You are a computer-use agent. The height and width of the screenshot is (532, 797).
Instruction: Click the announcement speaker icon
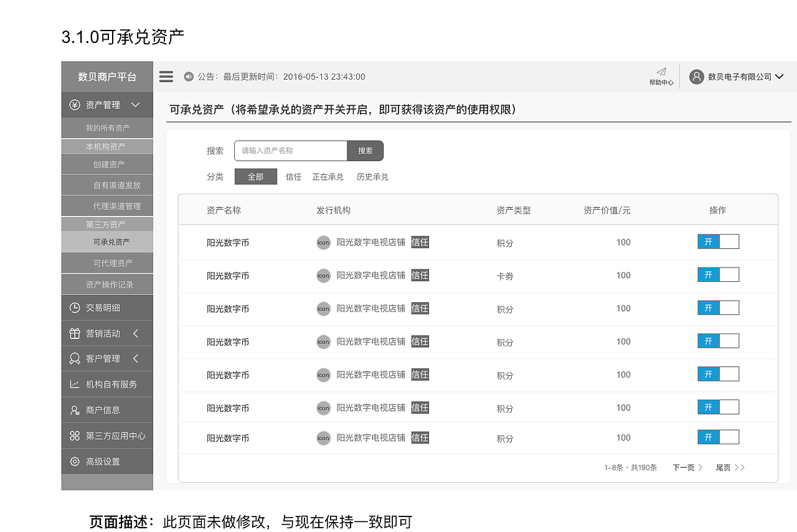point(189,77)
